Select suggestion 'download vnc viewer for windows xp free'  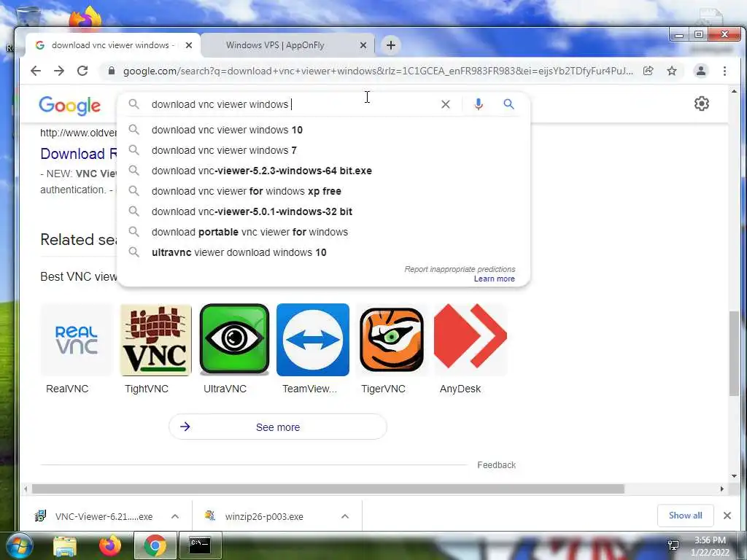[323, 192]
